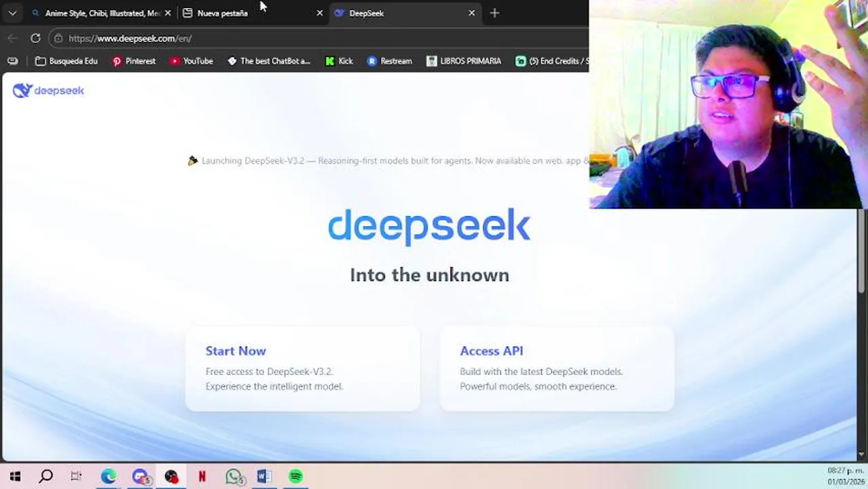The width and height of the screenshot is (868, 489).
Task: Click the deepseek whale logo top left
Action: [48, 90]
